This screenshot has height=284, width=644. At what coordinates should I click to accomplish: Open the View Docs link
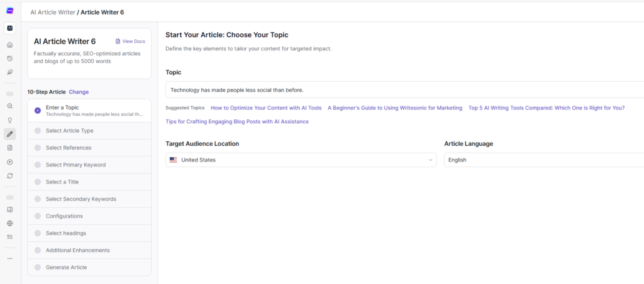pyautogui.click(x=130, y=41)
